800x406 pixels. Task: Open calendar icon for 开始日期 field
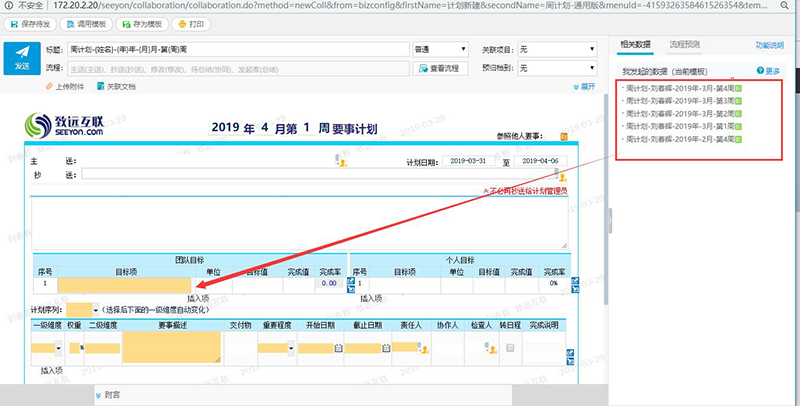[339, 347]
